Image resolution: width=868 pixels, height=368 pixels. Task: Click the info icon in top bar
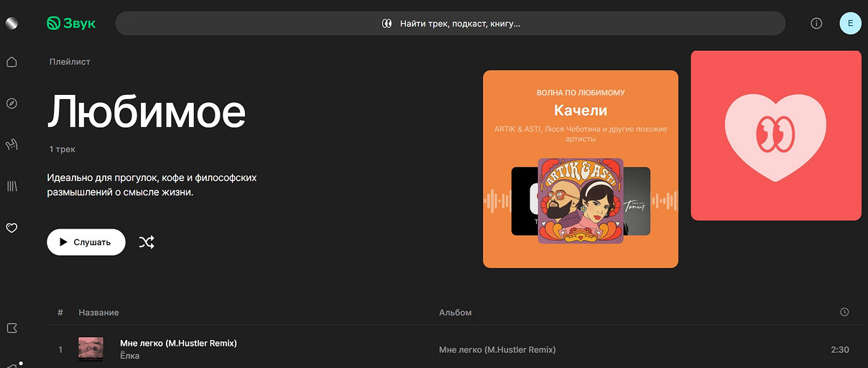816,23
